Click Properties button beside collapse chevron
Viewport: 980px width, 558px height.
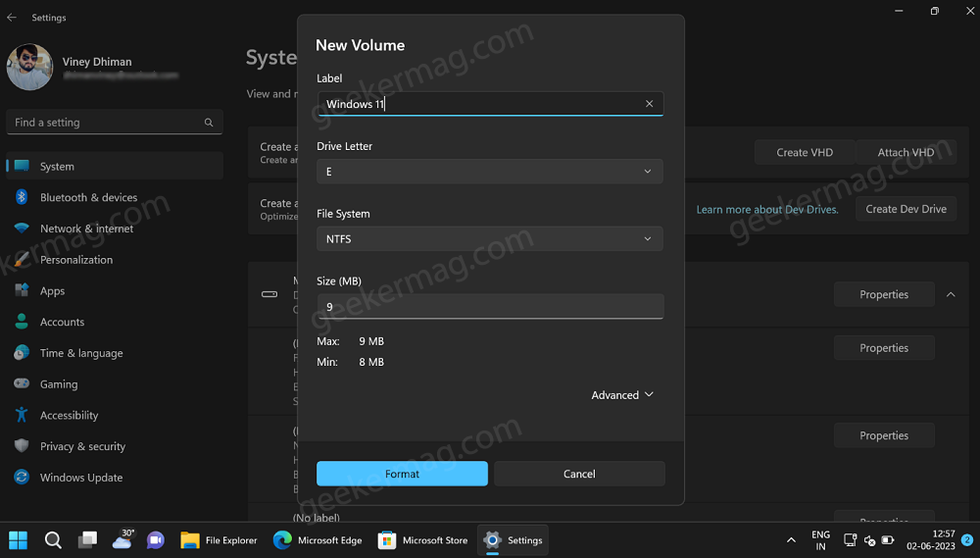click(x=884, y=294)
